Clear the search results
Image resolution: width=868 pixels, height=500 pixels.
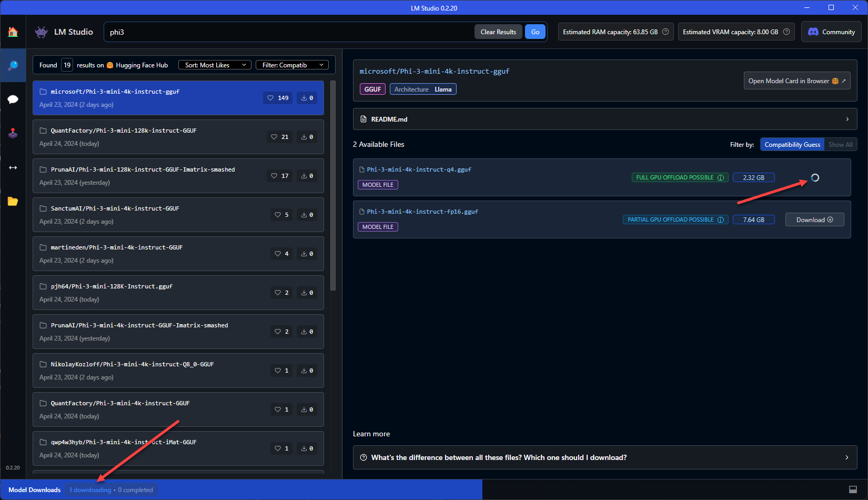click(x=498, y=32)
